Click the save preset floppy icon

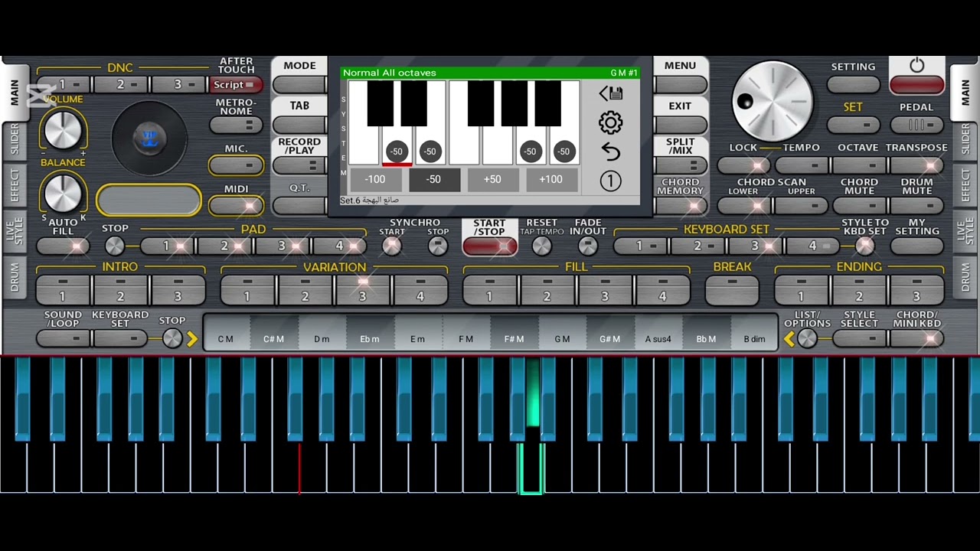point(610,93)
